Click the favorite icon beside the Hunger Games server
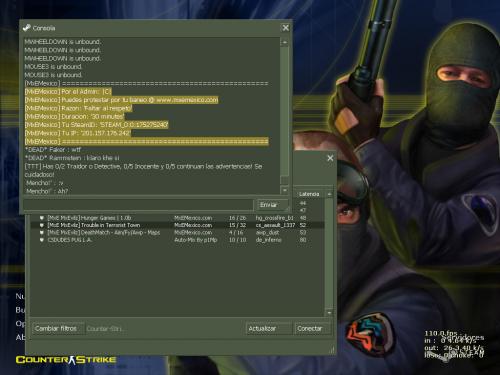The height and width of the screenshot is (375, 500). 42,218
